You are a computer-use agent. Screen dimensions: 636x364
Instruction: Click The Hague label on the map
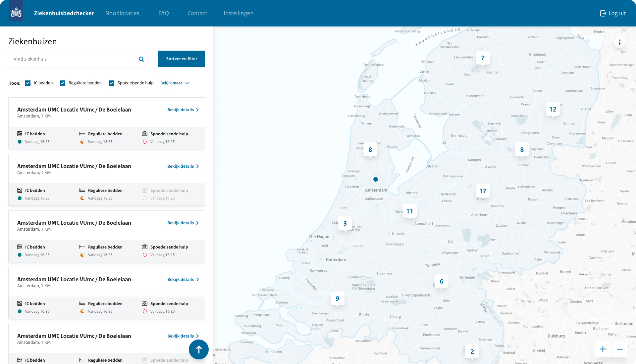tap(319, 237)
